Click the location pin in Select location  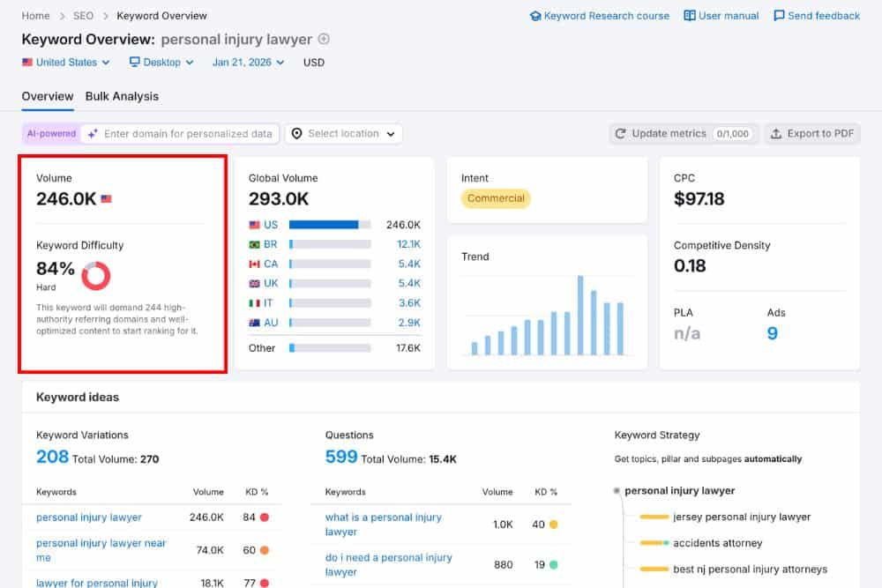pos(297,133)
